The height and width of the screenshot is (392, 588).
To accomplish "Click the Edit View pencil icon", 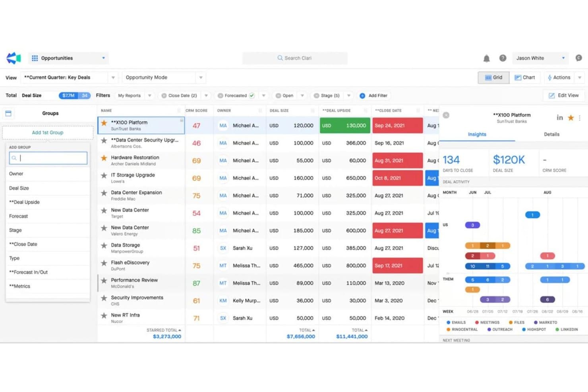I will 551,96.
